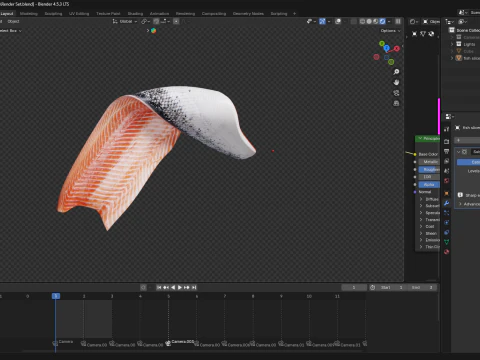Select rendered viewport shading mode

tap(382, 21)
